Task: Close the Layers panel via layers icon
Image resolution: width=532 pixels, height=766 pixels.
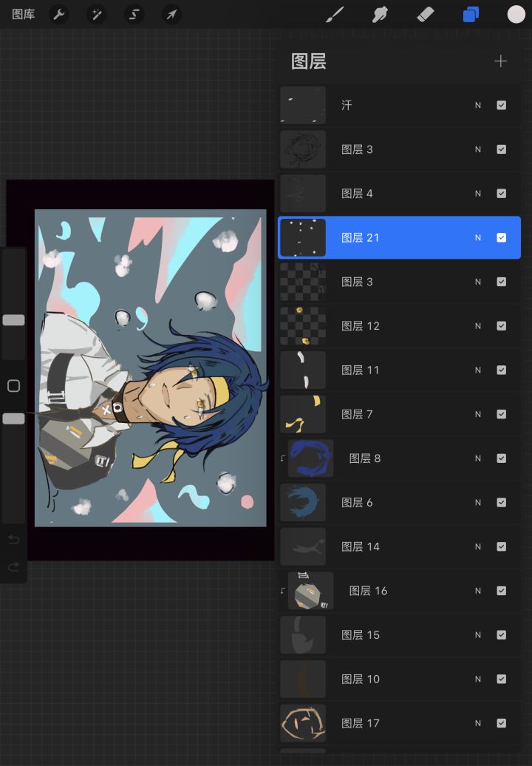Action: point(471,15)
